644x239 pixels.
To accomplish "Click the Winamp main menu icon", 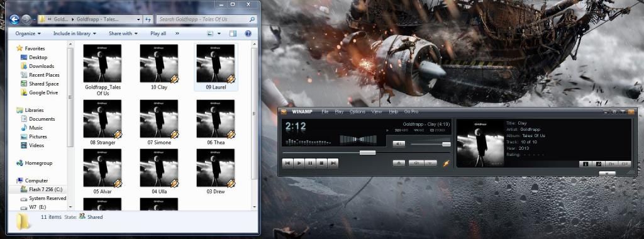I will [284, 112].
